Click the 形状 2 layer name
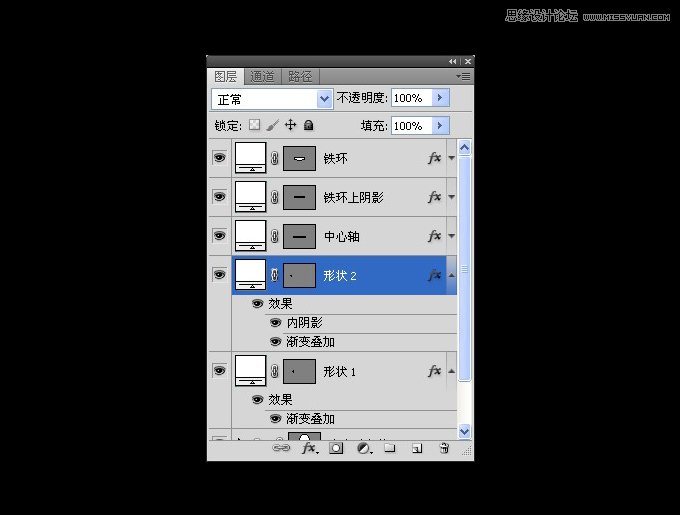 click(340, 276)
